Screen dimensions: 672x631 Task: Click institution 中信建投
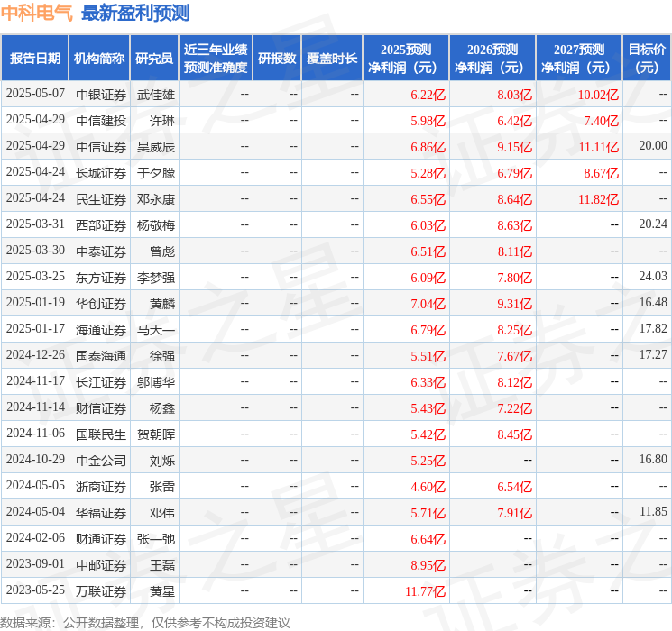[x=101, y=121]
